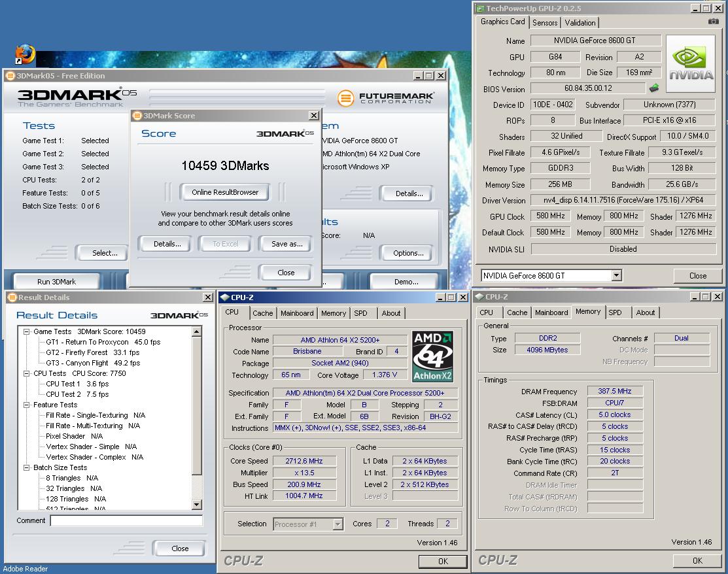This screenshot has width=728, height=574.
Task: Collapse the Game Tests tree node
Action: click(26, 331)
